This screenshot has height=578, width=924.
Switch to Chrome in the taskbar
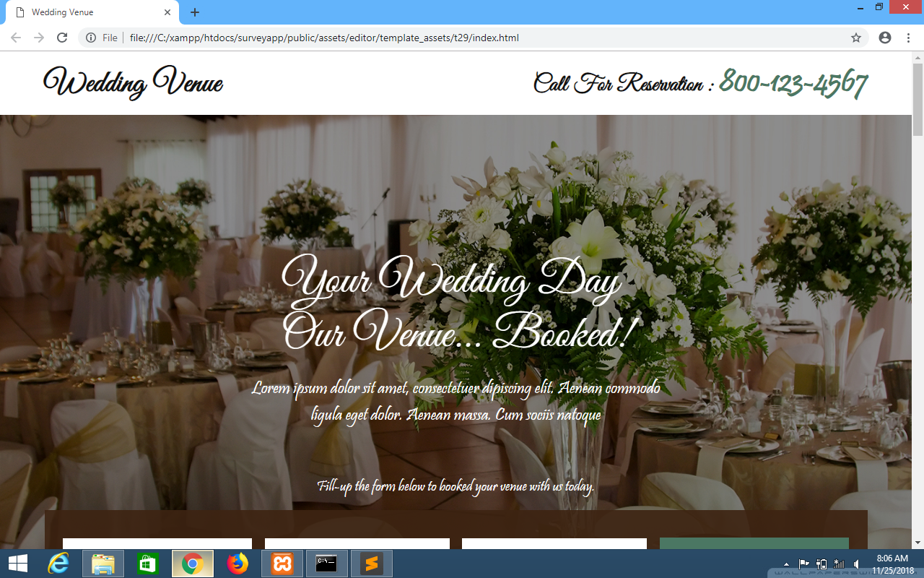192,564
